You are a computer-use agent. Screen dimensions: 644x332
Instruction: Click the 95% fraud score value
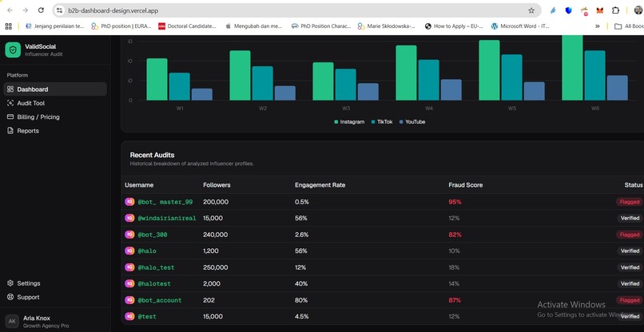tap(455, 202)
